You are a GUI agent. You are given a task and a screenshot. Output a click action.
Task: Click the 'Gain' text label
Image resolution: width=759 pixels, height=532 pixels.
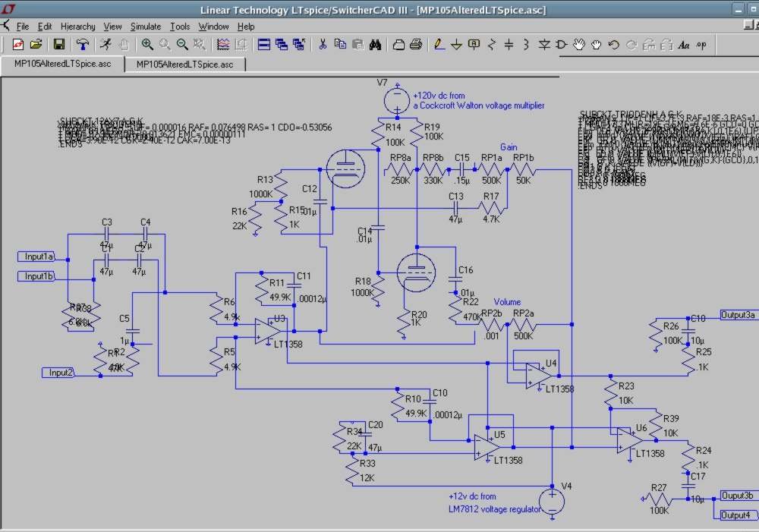pos(509,146)
